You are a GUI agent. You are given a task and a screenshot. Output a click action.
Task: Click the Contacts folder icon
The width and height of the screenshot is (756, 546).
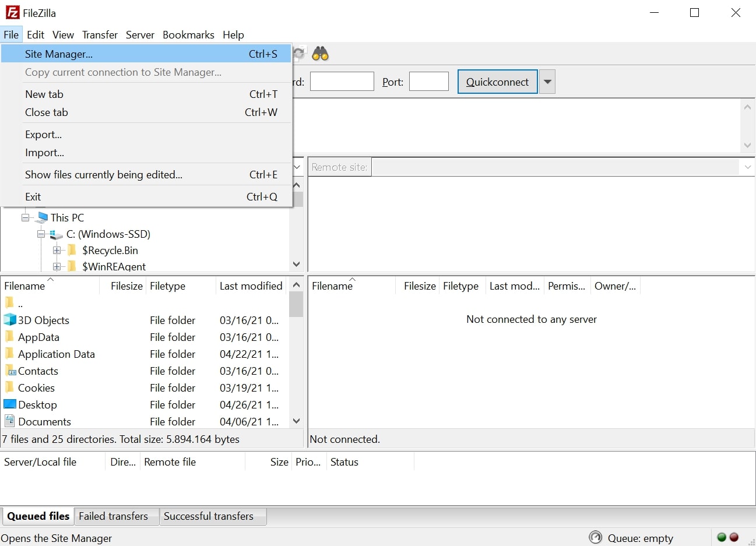[x=10, y=371]
